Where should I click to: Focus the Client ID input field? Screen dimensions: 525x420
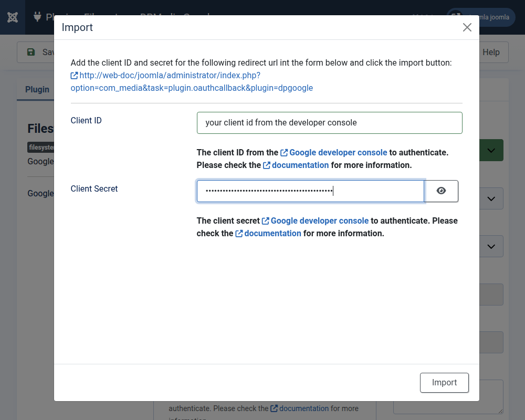pos(329,123)
